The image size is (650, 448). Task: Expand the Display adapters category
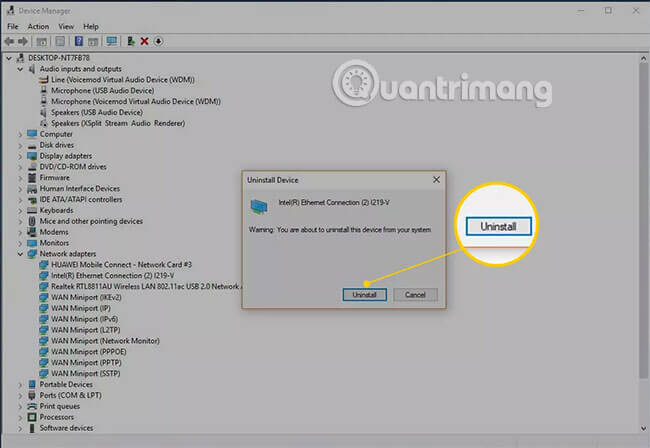20,156
